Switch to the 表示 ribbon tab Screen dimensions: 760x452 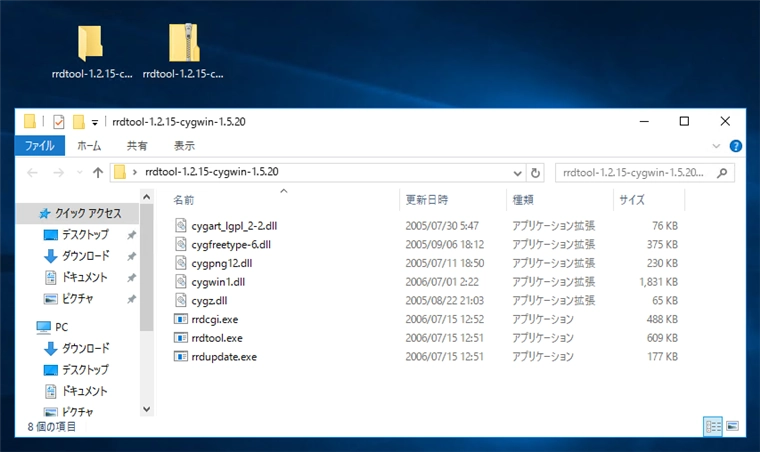point(184,146)
